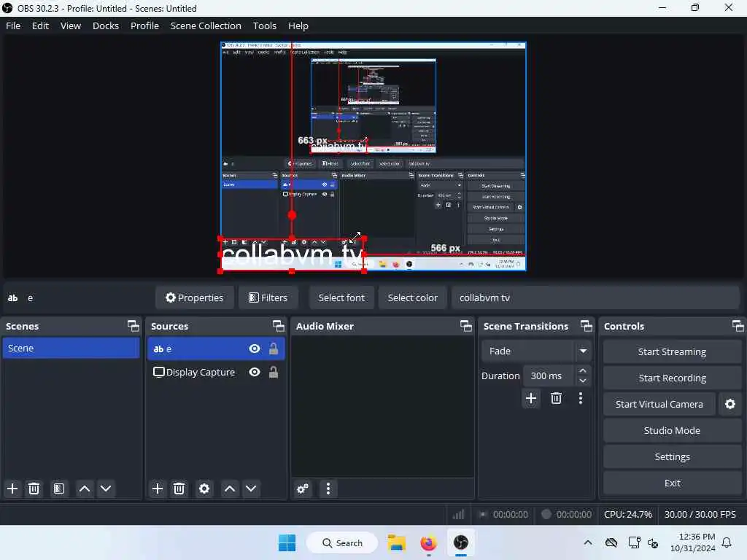Open the Scene Collection menu
Screen dimensions: 747x560
(206, 26)
